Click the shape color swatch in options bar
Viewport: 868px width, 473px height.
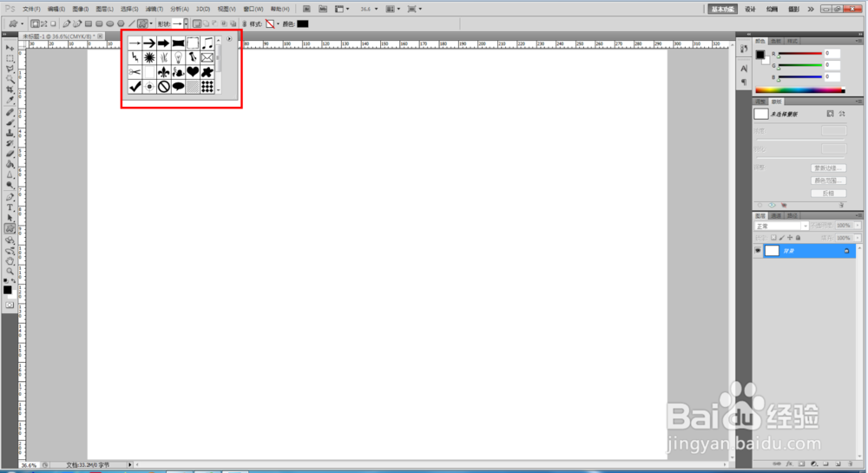tap(303, 23)
